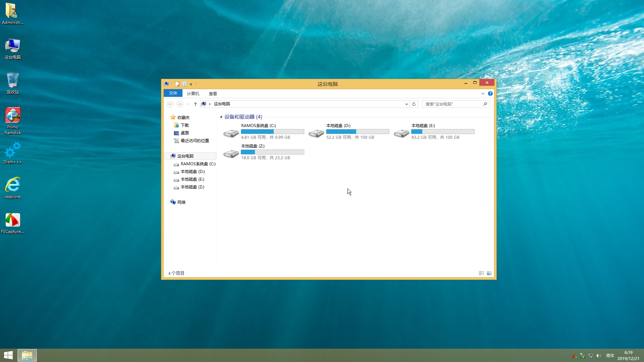Click the Properties quick access toolbar icon
644x362 pixels.
177,84
